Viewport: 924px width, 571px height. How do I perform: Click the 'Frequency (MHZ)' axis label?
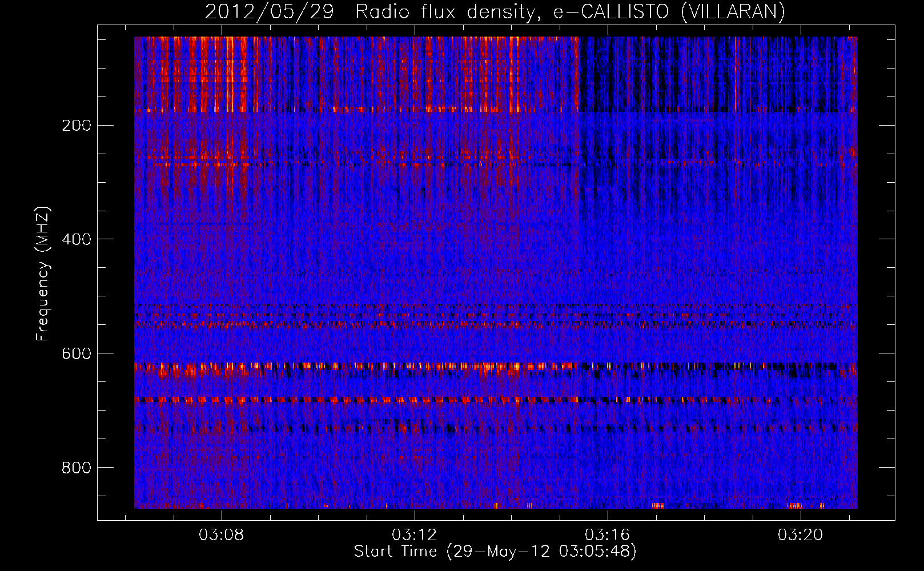click(43, 274)
